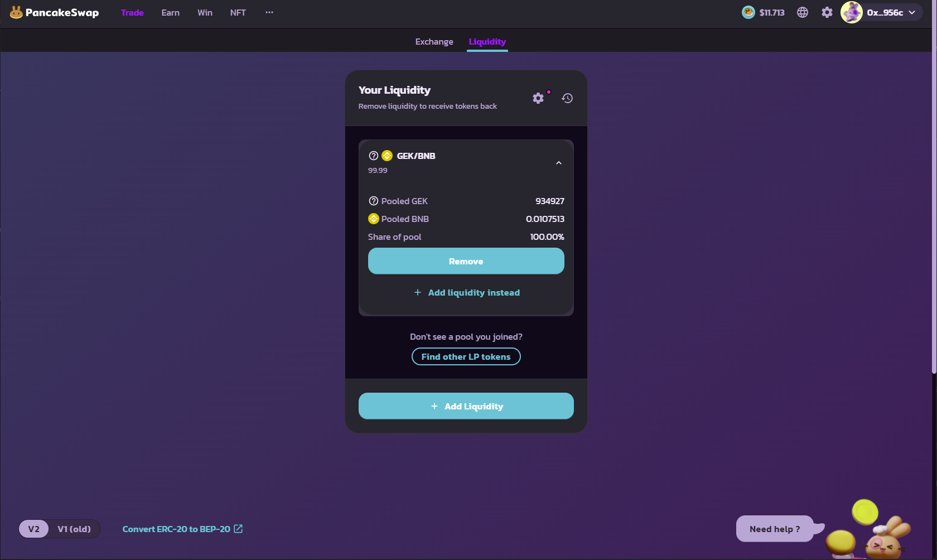Click Find other LP tokens
Viewport: 937px width, 560px height.
(x=466, y=356)
